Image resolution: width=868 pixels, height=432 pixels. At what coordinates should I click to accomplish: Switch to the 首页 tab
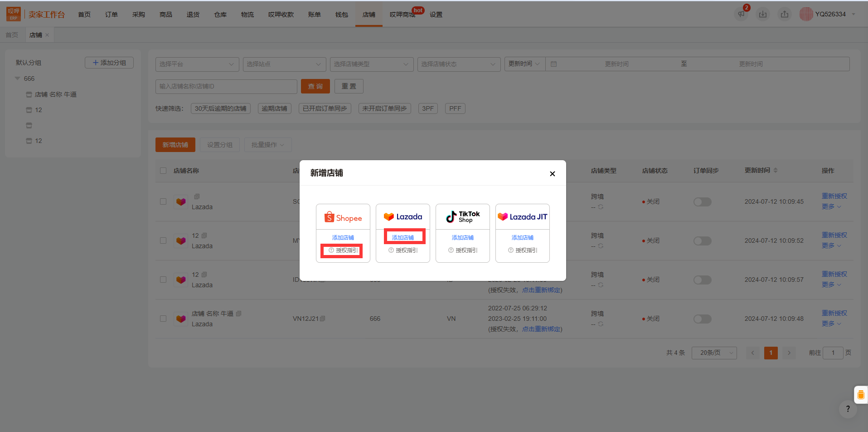pos(12,35)
